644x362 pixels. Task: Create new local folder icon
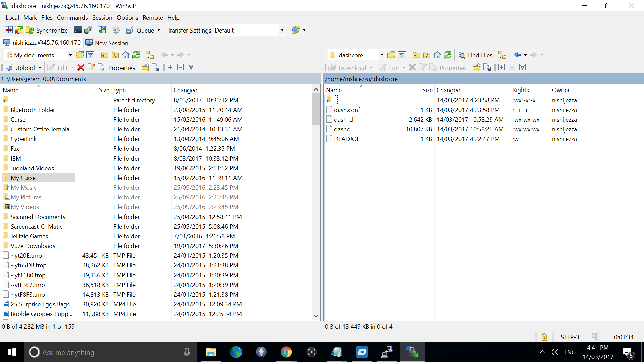tap(145, 67)
